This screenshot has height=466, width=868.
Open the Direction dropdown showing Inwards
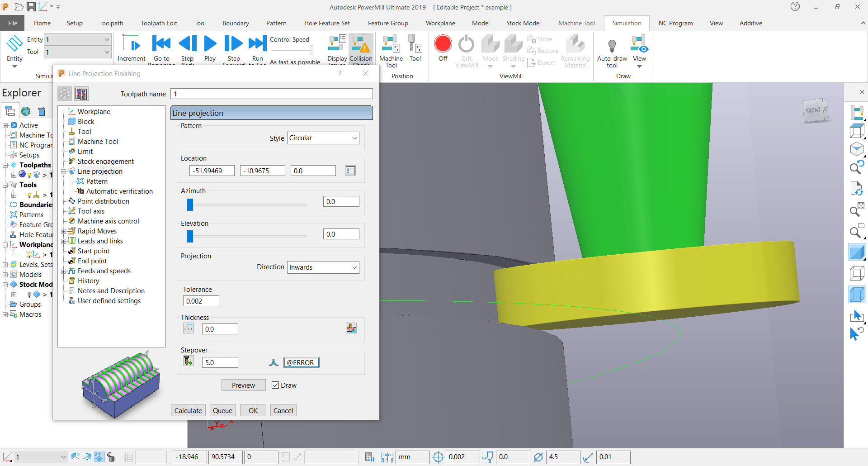coord(322,267)
